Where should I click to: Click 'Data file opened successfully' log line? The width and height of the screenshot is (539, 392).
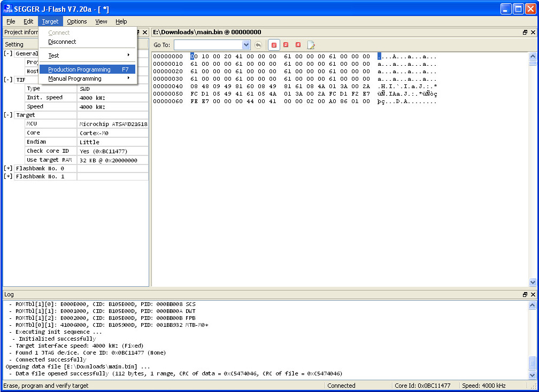(179, 373)
